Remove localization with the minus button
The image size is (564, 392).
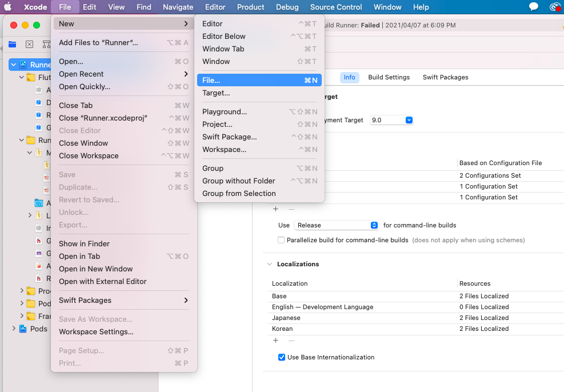(x=291, y=340)
